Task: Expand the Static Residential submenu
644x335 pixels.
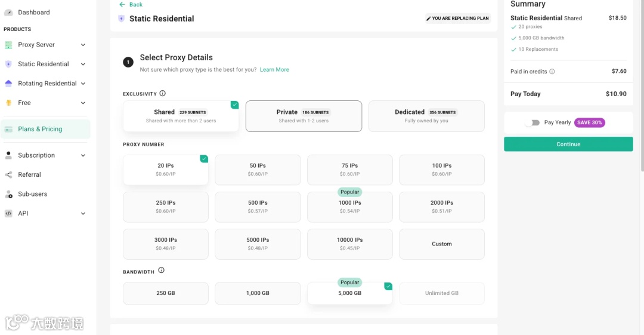Action: [83, 64]
